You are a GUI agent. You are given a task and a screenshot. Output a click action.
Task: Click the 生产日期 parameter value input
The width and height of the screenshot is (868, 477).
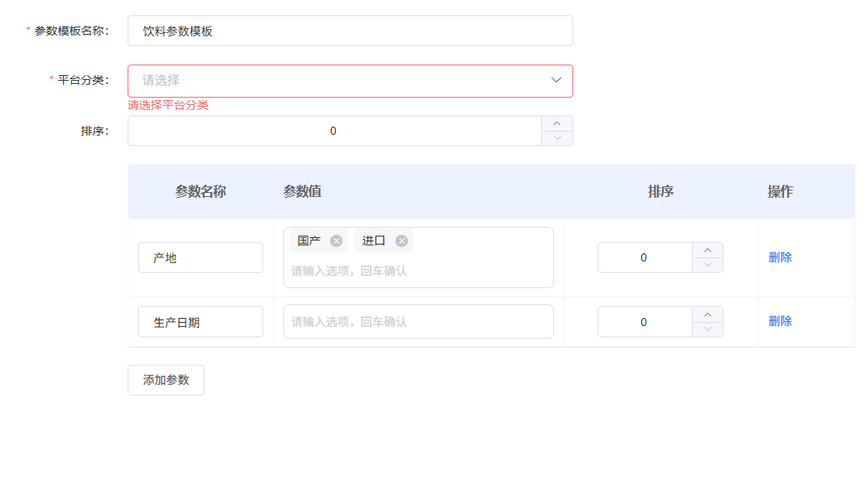418,321
